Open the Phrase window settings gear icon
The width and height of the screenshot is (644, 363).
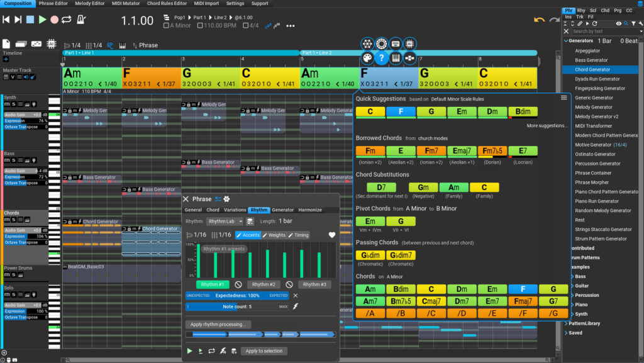[x=226, y=199]
